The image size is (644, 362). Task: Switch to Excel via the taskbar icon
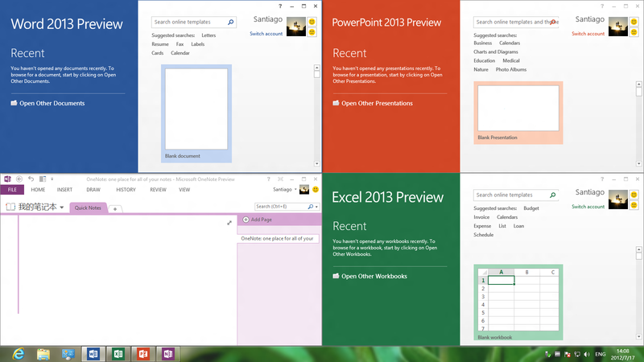coord(118,354)
